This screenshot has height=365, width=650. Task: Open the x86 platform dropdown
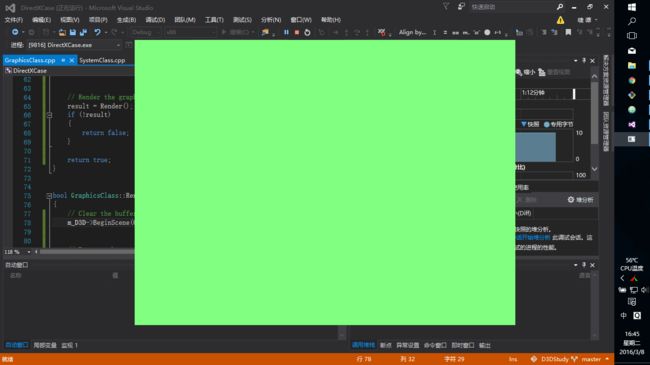(x=190, y=32)
